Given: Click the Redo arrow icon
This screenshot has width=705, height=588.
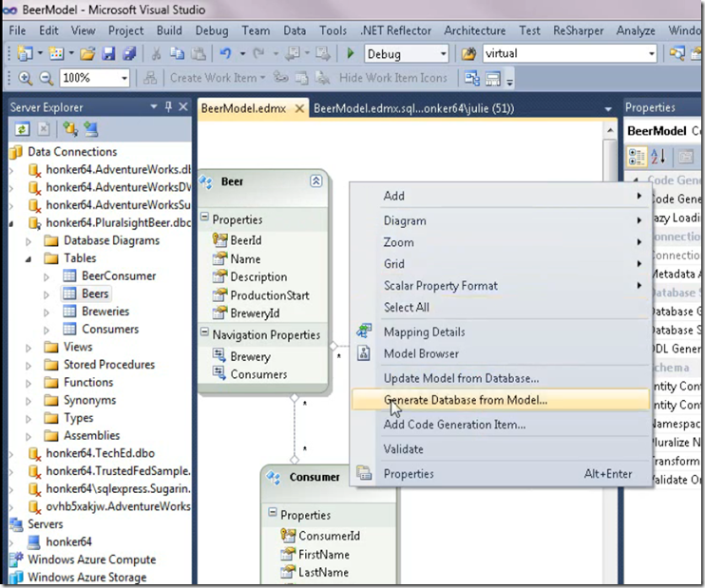Looking at the screenshot, I should pyautogui.click(x=258, y=54).
